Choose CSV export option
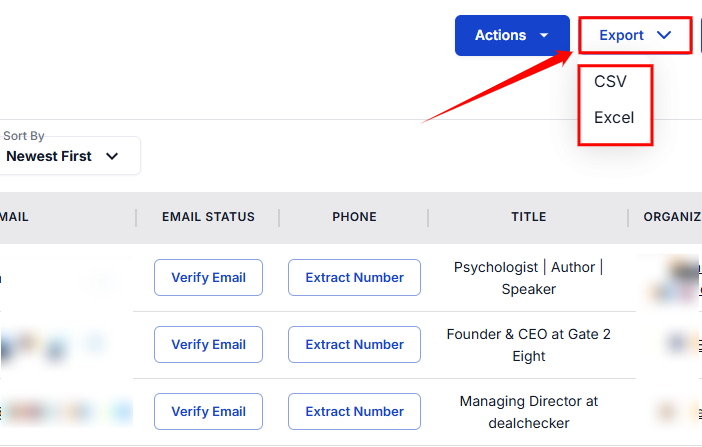Image resolution: width=702 pixels, height=447 pixels. pos(610,82)
